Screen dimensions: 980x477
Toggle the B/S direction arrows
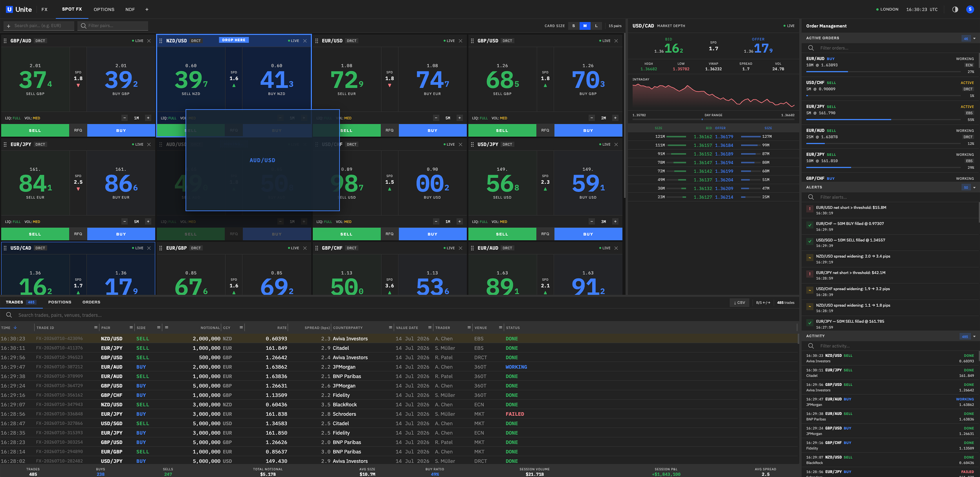tap(763, 302)
